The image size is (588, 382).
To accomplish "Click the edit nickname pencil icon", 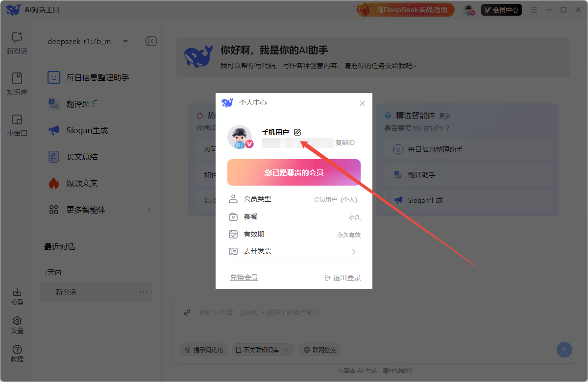I will pyautogui.click(x=297, y=132).
